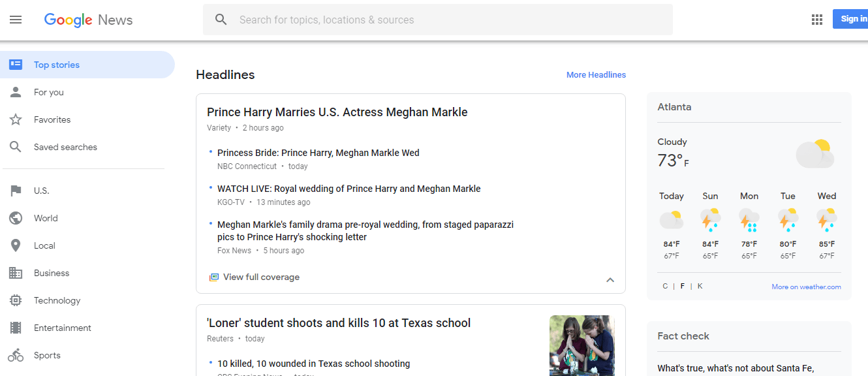Screen dimensions: 868x376
Task: Click Today's forecast weather icon
Action: click(672, 219)
